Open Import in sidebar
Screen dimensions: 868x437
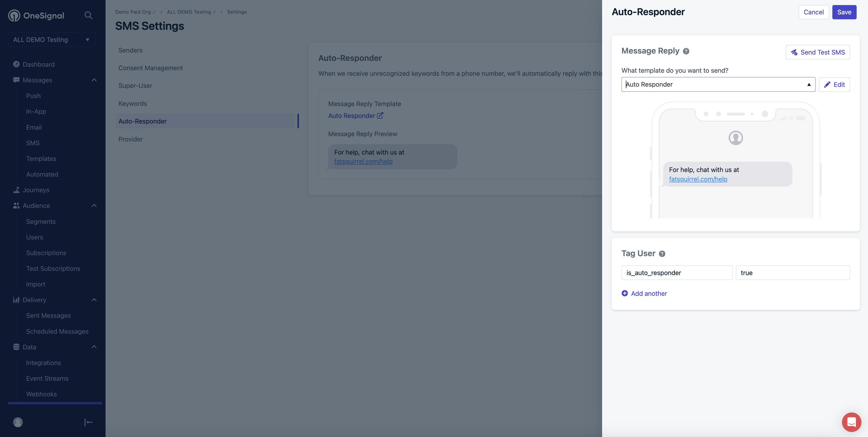coord(36,284)
